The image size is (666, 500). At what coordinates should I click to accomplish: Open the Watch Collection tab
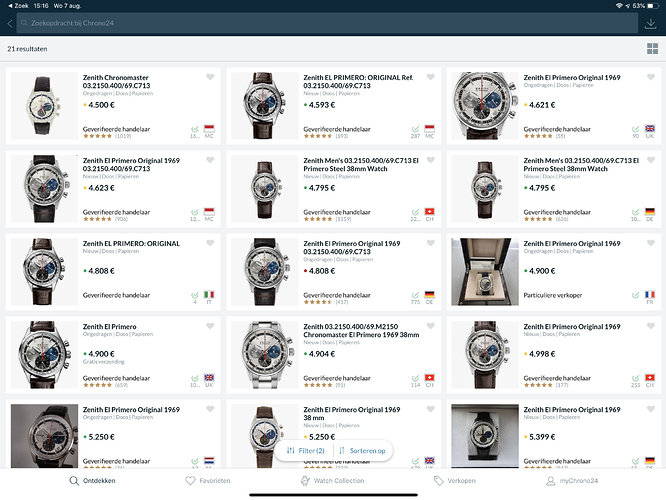[332, 481]
